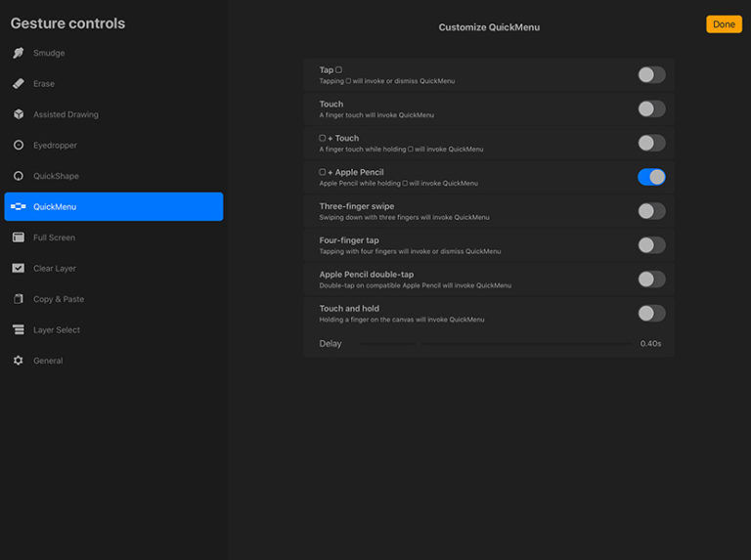Open the Erase gesture settings
Image resolution: width=751 pixels, height=560 pixels.
click(113, 84)
